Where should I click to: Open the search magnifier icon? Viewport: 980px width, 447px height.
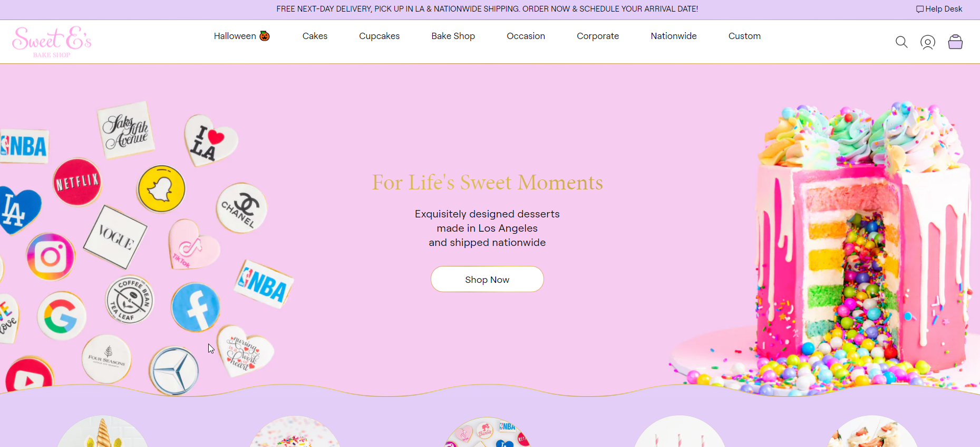coord(901,42)
